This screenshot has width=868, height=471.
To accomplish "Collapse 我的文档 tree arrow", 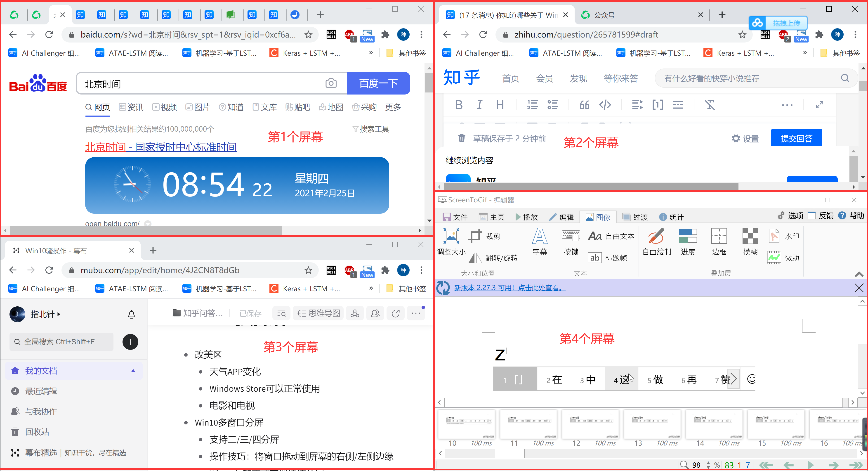I will pos(133,371).
